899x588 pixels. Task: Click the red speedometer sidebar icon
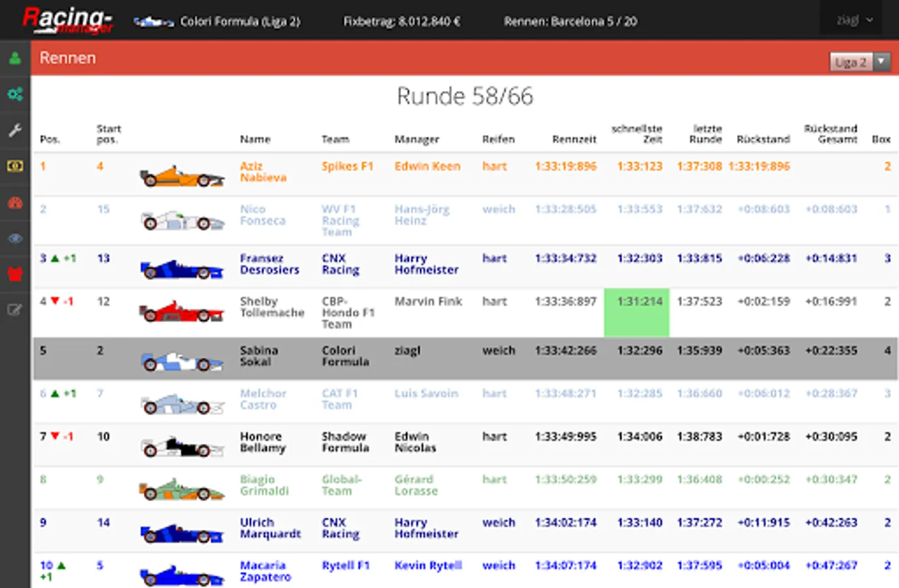pyautogui.click(x=15, y=203)
